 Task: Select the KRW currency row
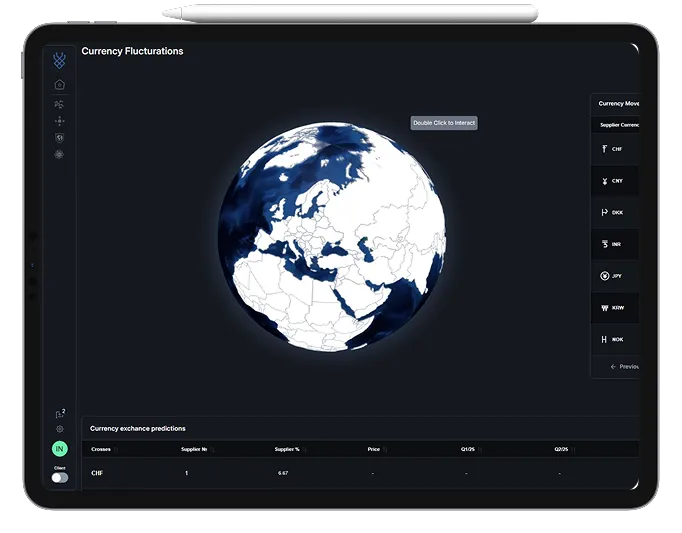[x=615, y=308]
